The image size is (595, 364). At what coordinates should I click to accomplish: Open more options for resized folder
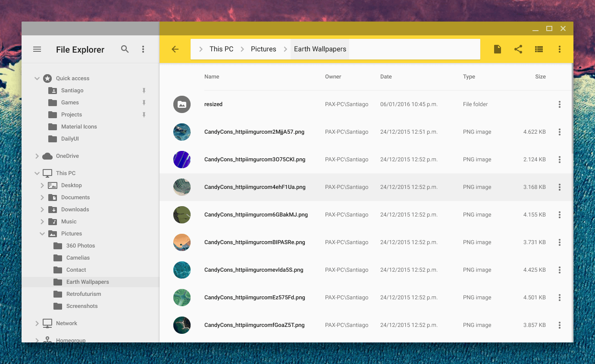pyautogui.click(x=560, y=104)
